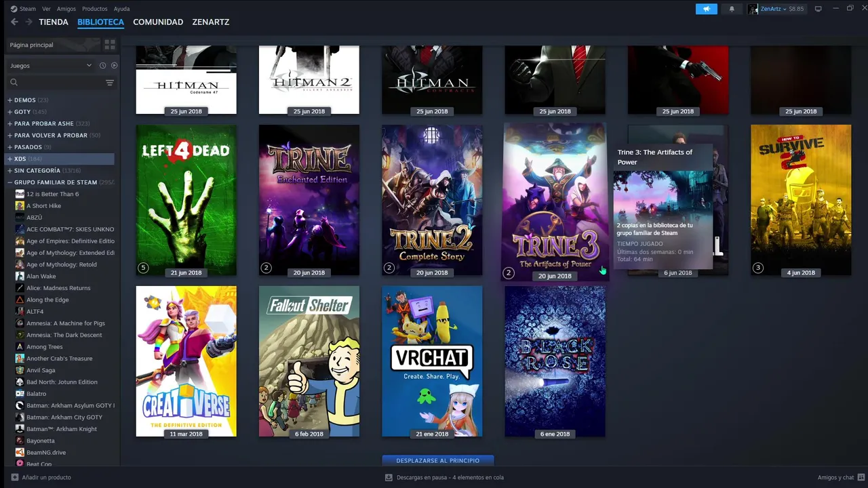Select the BeamNG.drive icon in list
The height and width of the screenshot is (488, 868).
tap(20, 453)
